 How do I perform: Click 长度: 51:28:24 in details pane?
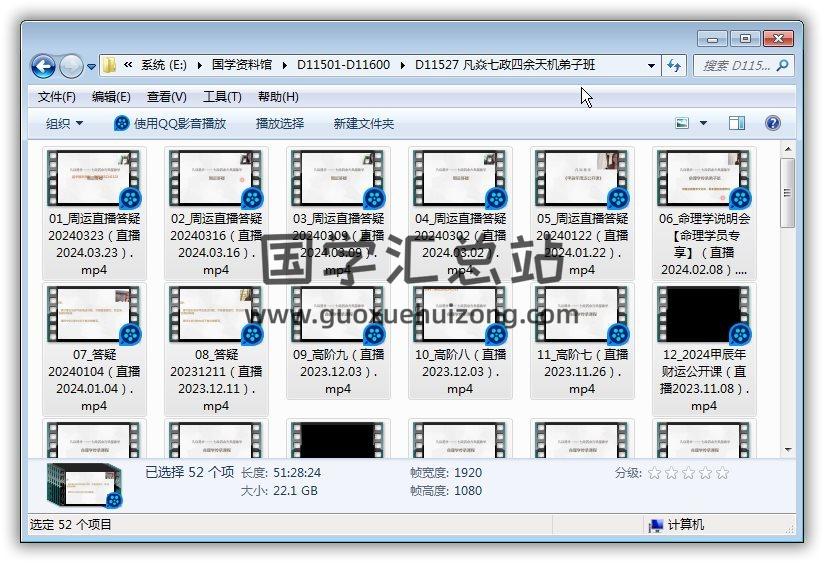point(281,473)
